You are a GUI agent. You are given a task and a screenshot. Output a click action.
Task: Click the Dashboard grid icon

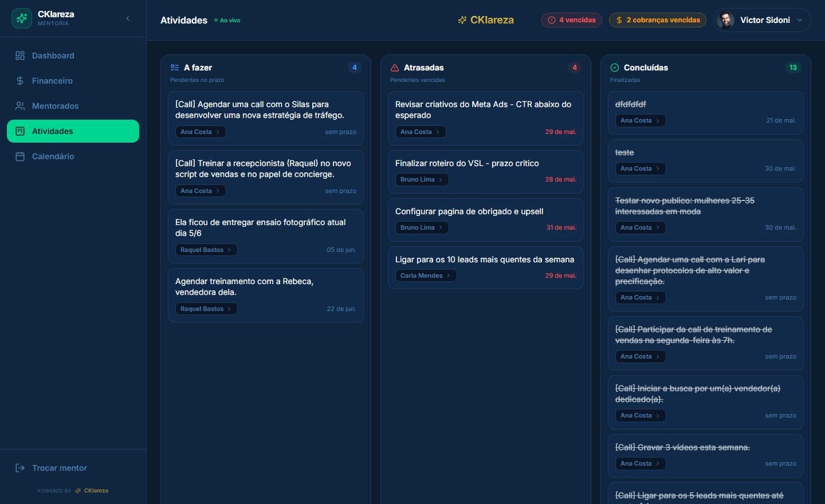(20, 56)
